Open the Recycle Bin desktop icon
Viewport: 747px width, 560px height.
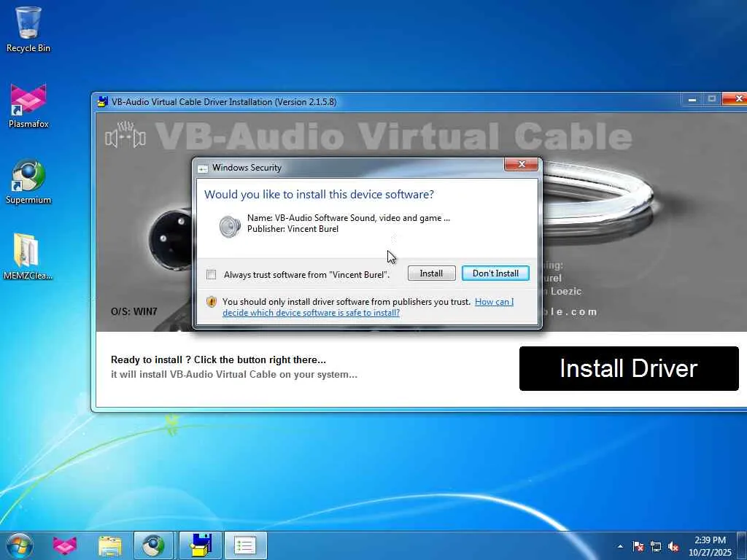28,29
